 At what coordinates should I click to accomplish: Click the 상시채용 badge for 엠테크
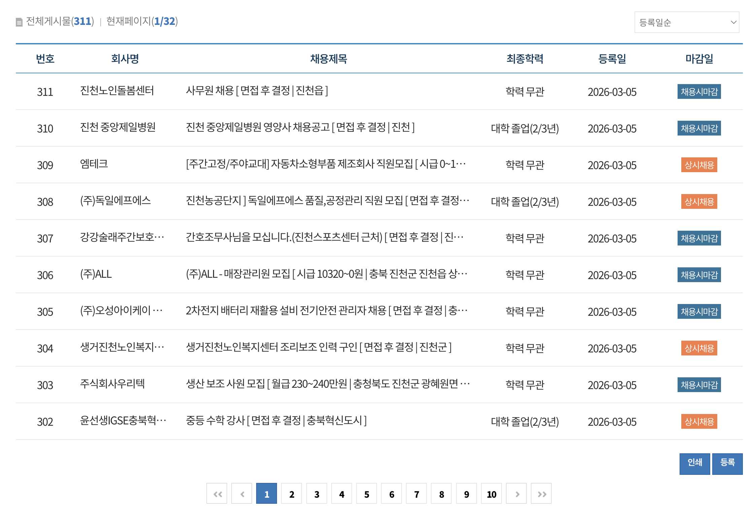[699, 165]
